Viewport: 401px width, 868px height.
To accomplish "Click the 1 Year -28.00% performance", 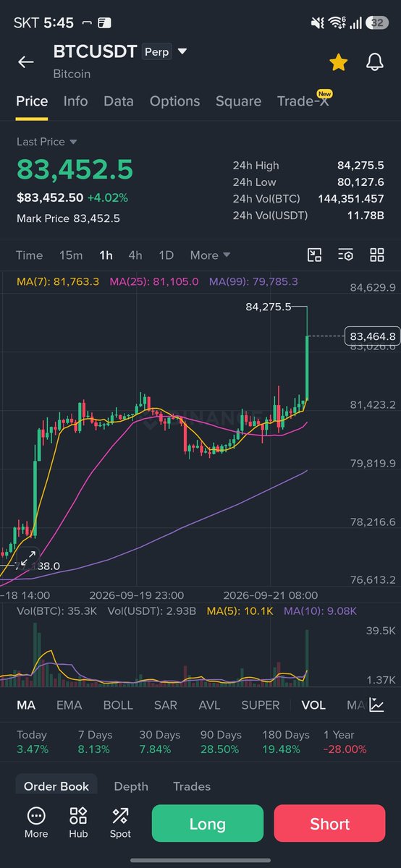I will click(x=345, y=741).
